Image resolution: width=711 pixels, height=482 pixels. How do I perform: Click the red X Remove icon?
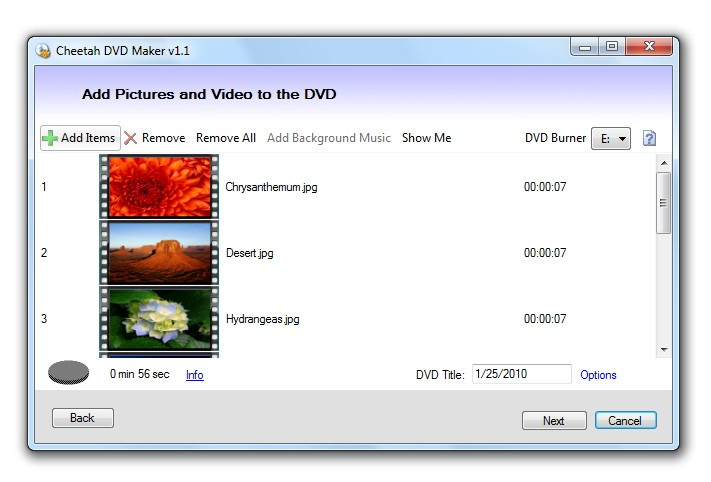point(131,138)
